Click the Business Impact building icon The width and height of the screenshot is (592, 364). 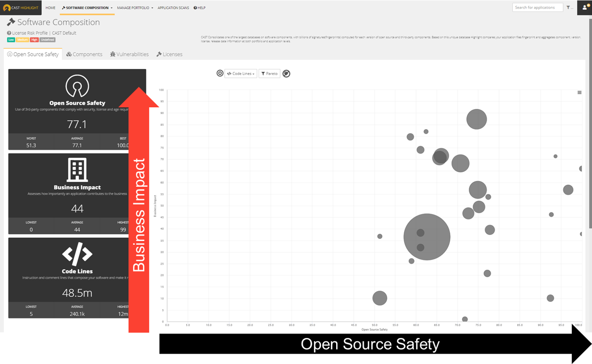[x=78, y=170]
